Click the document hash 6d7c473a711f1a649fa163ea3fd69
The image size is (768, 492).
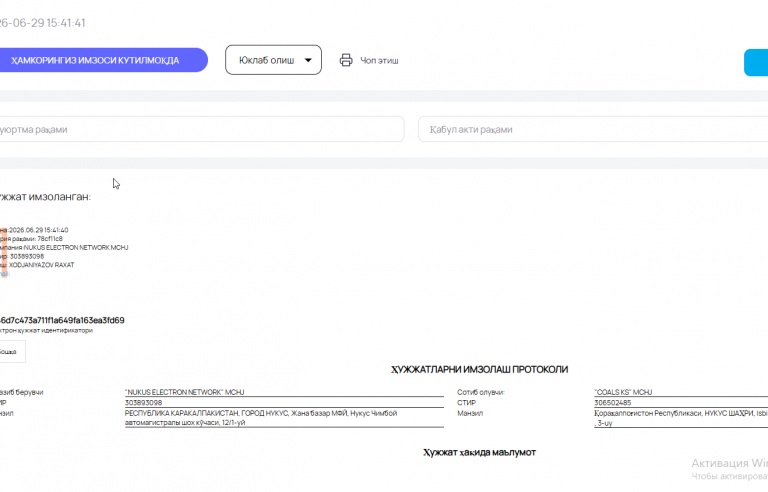click(62, 320)
